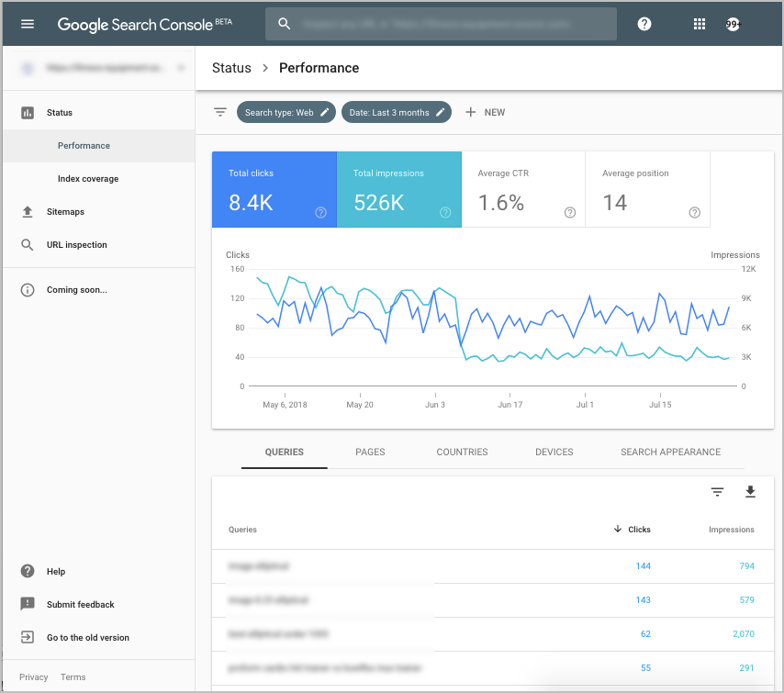
Task: Click the search magnifier icon in header
Action: coord(284,24)
